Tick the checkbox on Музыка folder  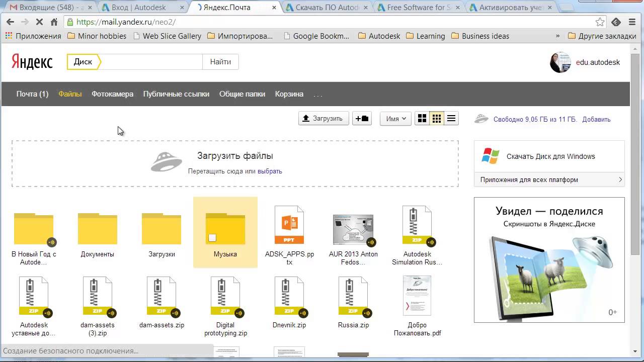(212, 238)
